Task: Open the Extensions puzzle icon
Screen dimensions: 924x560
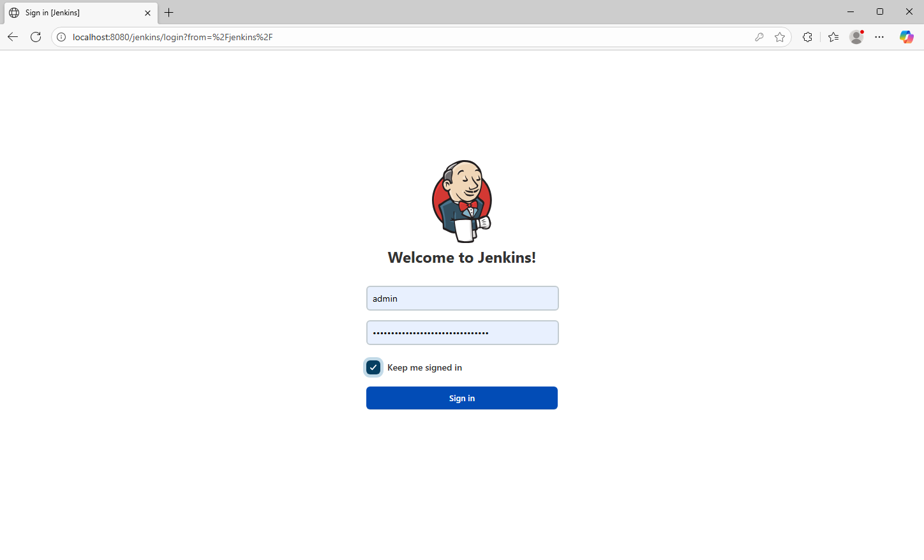Action: (x=807, y=37)
